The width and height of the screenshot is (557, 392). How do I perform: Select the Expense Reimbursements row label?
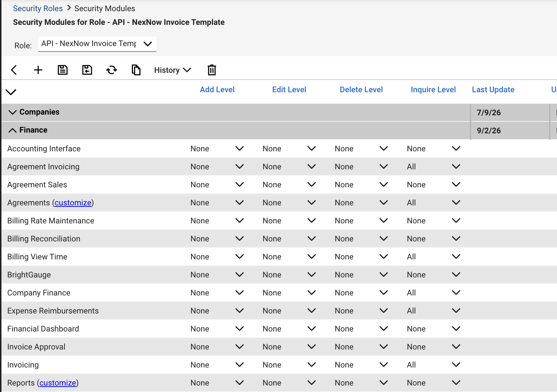[x=53, y=311]
